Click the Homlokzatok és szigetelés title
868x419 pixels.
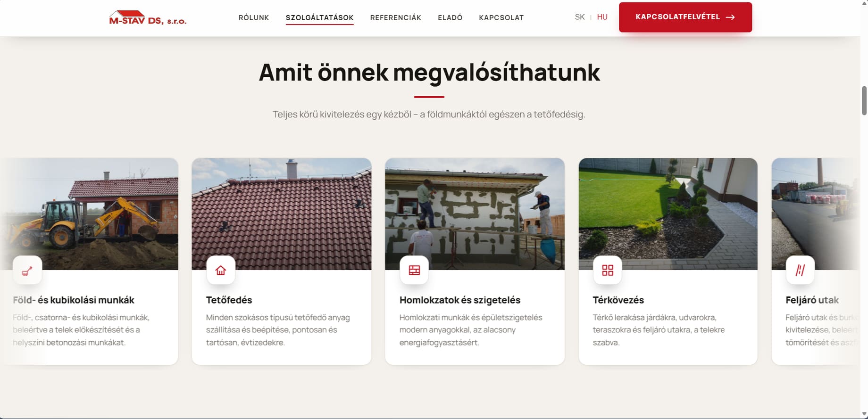[460, 300]
